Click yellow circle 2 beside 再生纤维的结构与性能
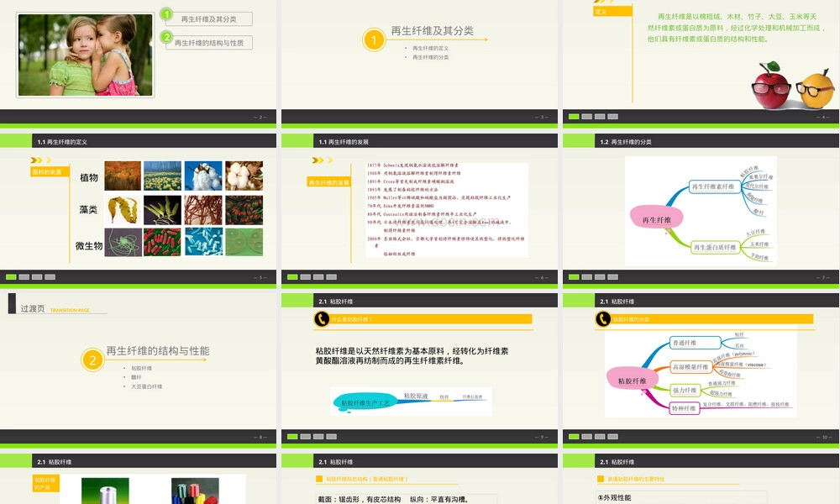The height and width of the screenshot is (504, 840). (x=92, y=360)
